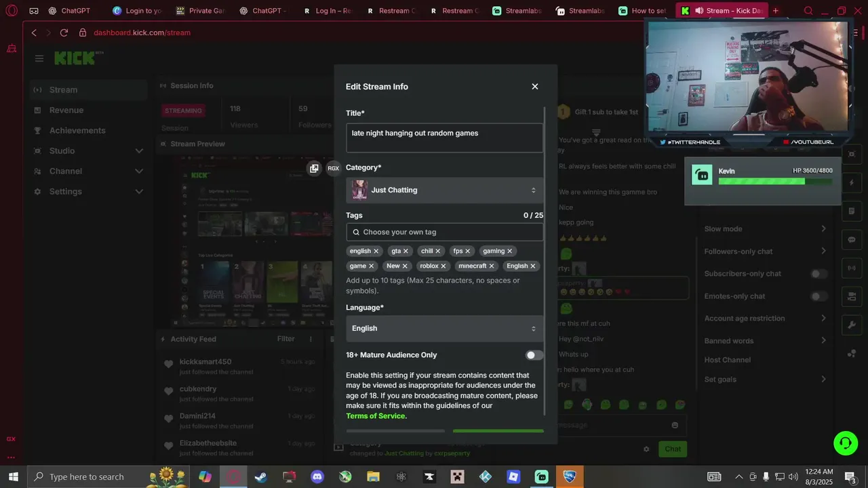Remove the gta tag
The height and width of the screenshot is (488, 868).
point(406,251)
